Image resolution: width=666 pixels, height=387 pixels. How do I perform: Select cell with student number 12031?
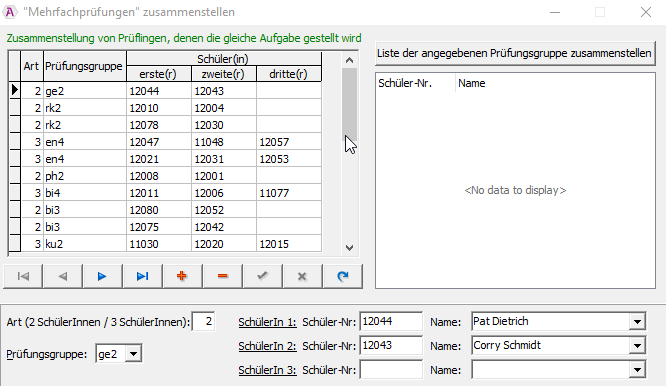point(223,159)
